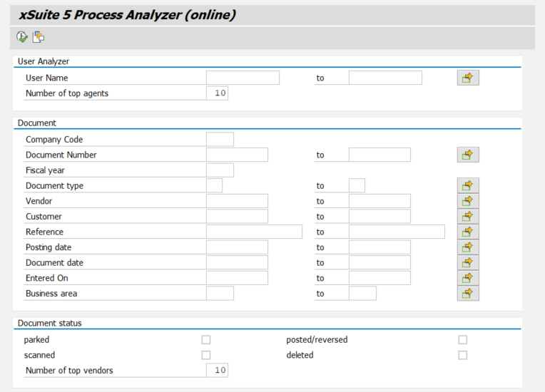The height and width of the screenshot is (392, 545).
Task: Click the 'xSuite 5 Process Analyzer (online)' title
Action: pos(127,15)
